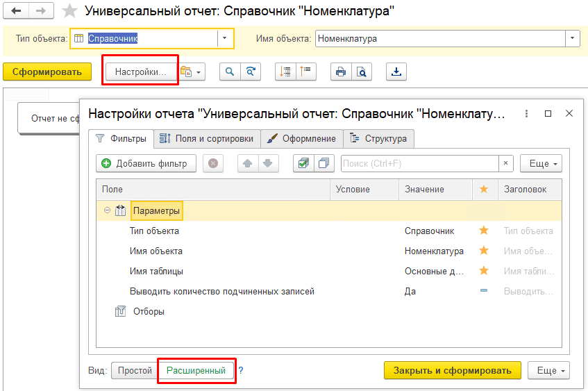Click the Сформировать button
The width and height of the screenshot is (588, 391).
click(47, 72)
